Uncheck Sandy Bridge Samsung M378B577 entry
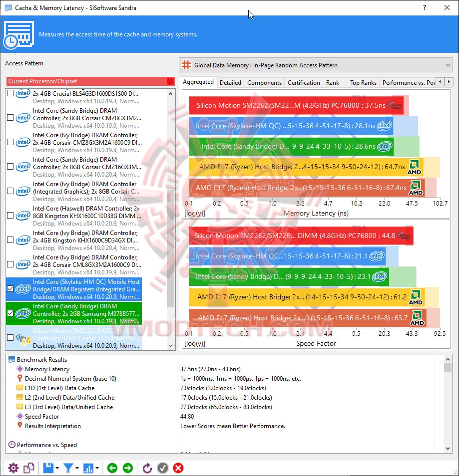Screen dimensions: 459x476 point(10,313)
